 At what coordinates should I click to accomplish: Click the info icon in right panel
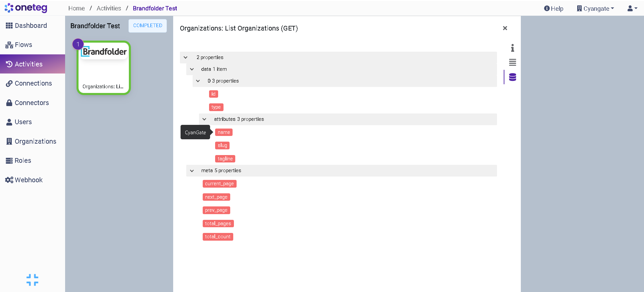tap(512, 48)
